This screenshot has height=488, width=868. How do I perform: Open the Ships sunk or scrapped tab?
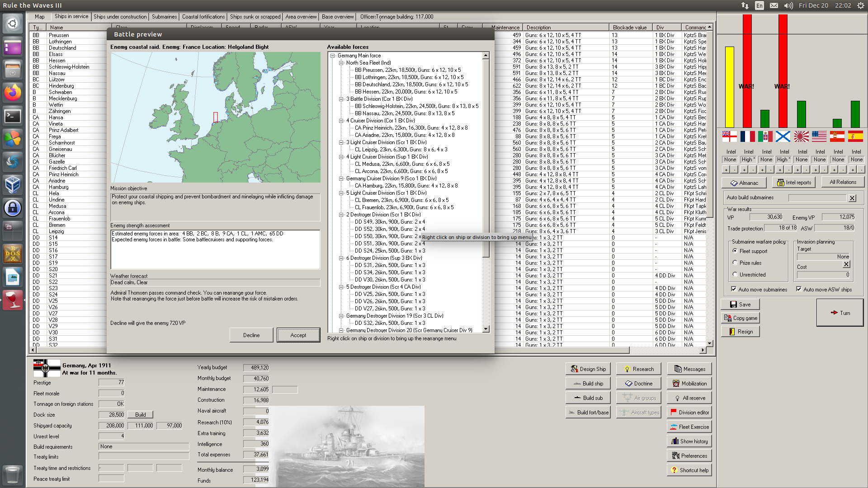255,17
